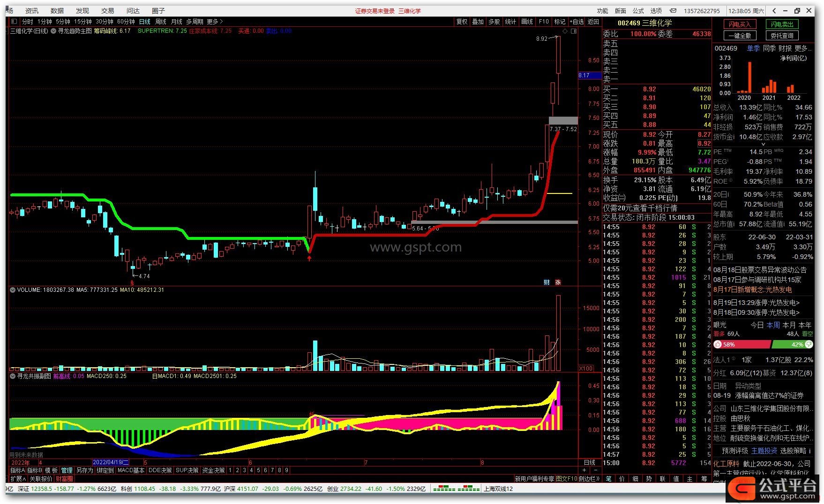
Task: Click the 主题投资 link
Action: point(764,451)
